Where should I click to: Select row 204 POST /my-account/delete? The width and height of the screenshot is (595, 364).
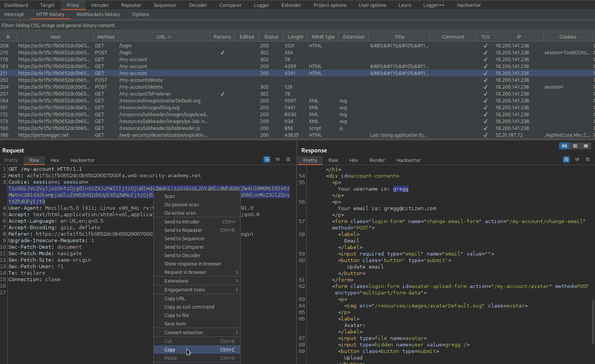pyautogui.click(x=297, y=87)
